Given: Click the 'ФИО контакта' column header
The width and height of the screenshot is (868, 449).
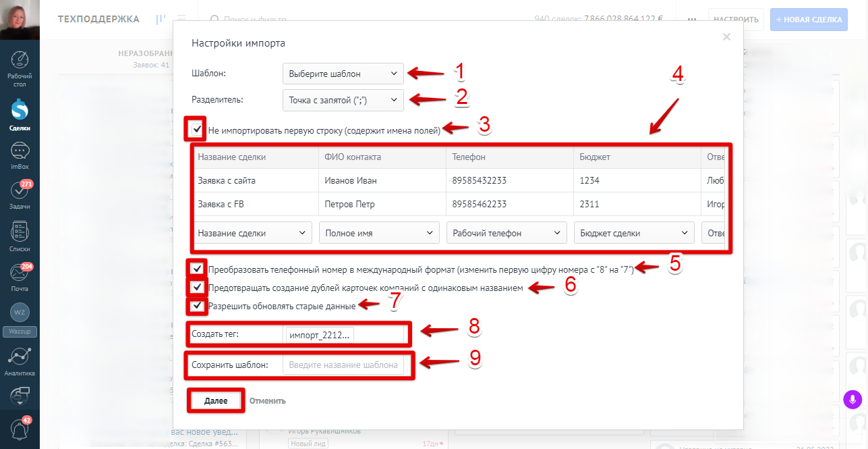Looking at the screenshot, I should tap(382, 157).
